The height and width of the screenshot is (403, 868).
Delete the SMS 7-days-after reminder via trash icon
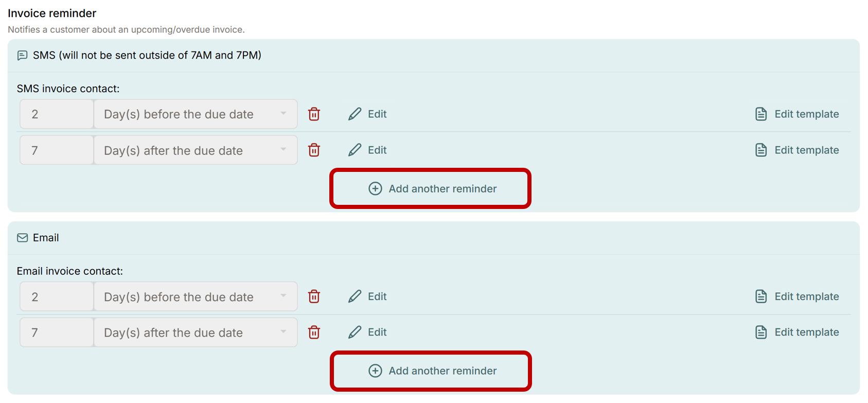pyautogui.click(x=314, y=150)
